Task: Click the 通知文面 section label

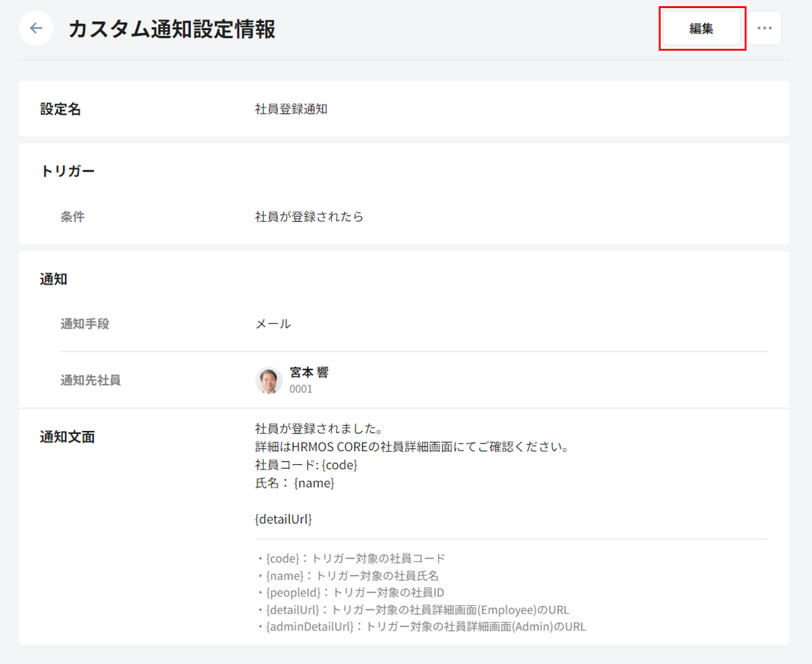Action: click(x=67, y=437)
